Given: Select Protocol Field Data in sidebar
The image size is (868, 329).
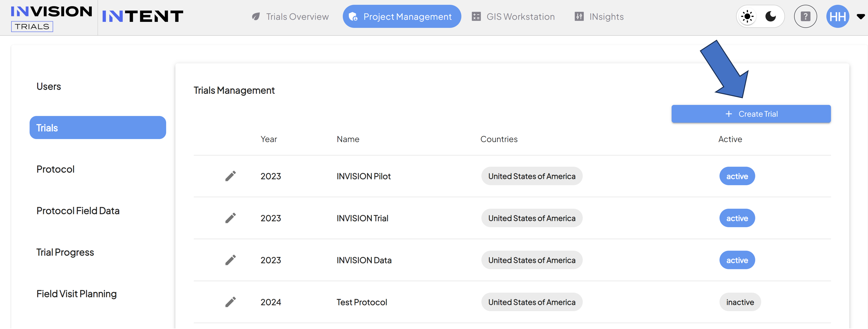Looking at the screenshot, I should coord(78,211).
